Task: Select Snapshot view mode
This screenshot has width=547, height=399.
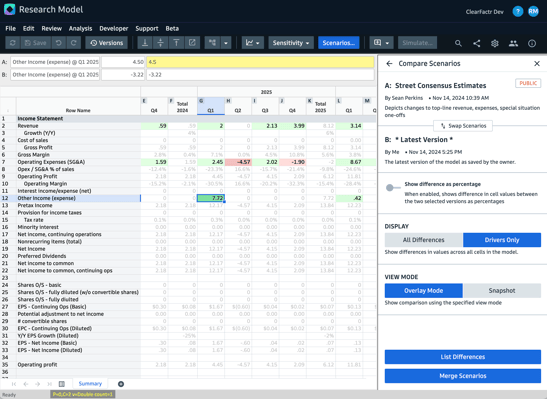Action: pyautogui.click(x=502, y=291)
